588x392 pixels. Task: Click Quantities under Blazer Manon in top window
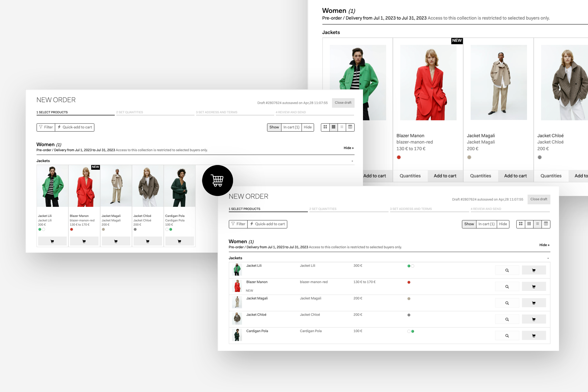410,176
